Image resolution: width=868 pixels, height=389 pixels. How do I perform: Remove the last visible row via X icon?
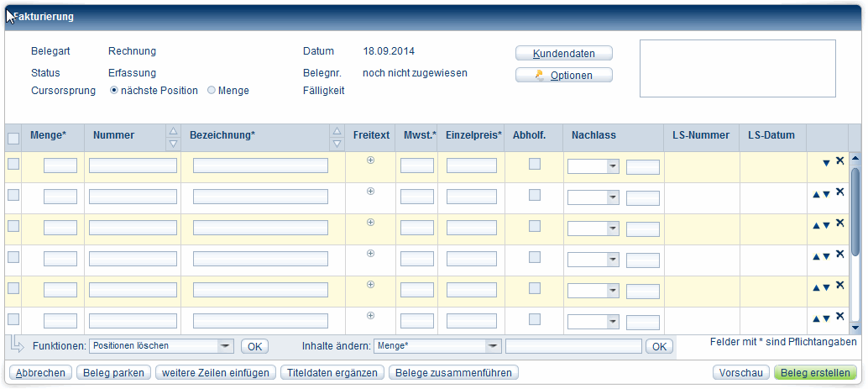point(839,317)
